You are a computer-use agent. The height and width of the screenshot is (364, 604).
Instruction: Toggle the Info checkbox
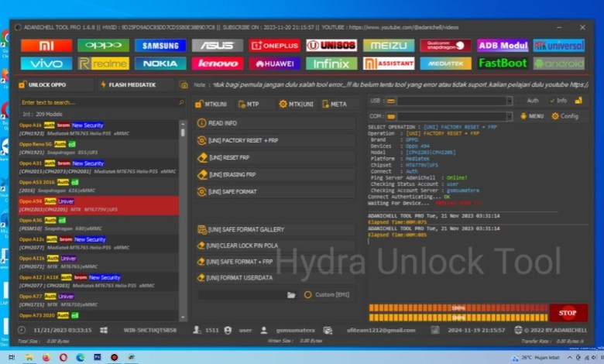pyautogui.click(x=552, y=101)
